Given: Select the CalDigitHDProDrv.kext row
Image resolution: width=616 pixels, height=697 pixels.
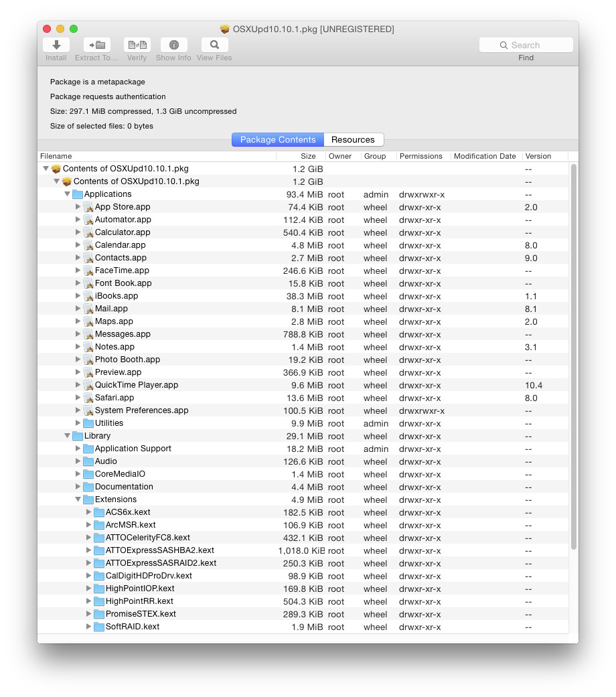Looking at the screenshot, I should (303, 576).
